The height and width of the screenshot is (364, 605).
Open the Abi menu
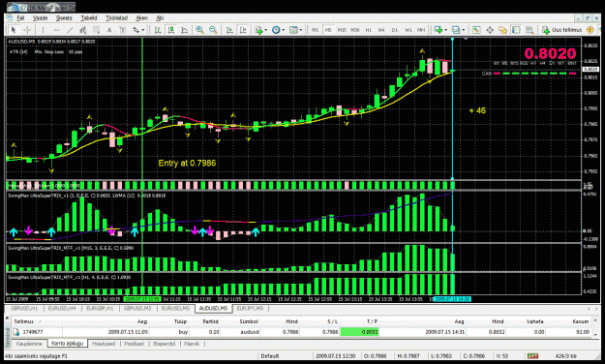point(160,18)
